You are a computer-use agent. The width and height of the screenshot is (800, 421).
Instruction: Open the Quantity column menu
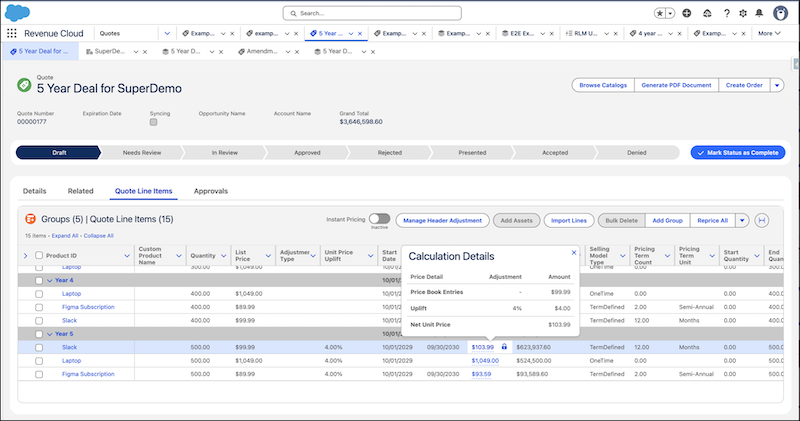pyautogui.click(x=223, y=256)
